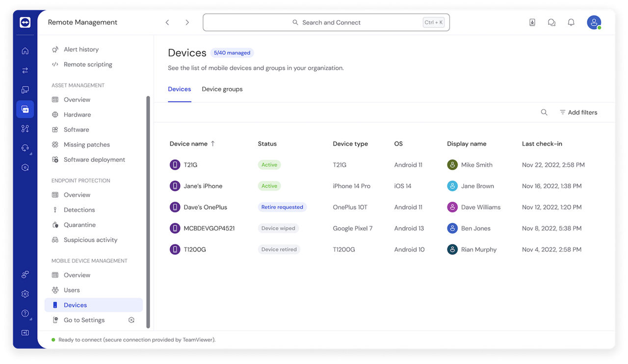Open the gear icon beside Go to Settings
Screen dimensions: 628x364
pos(131,319)
